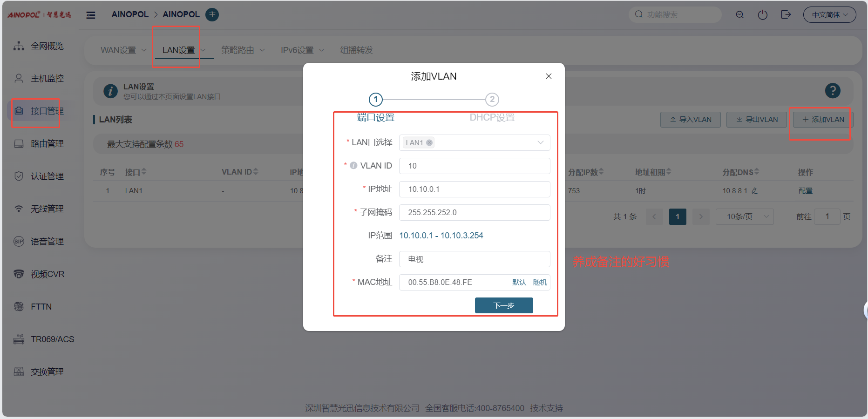
Task: Close the 添加VLAN dialog
Action: [549, 76]
